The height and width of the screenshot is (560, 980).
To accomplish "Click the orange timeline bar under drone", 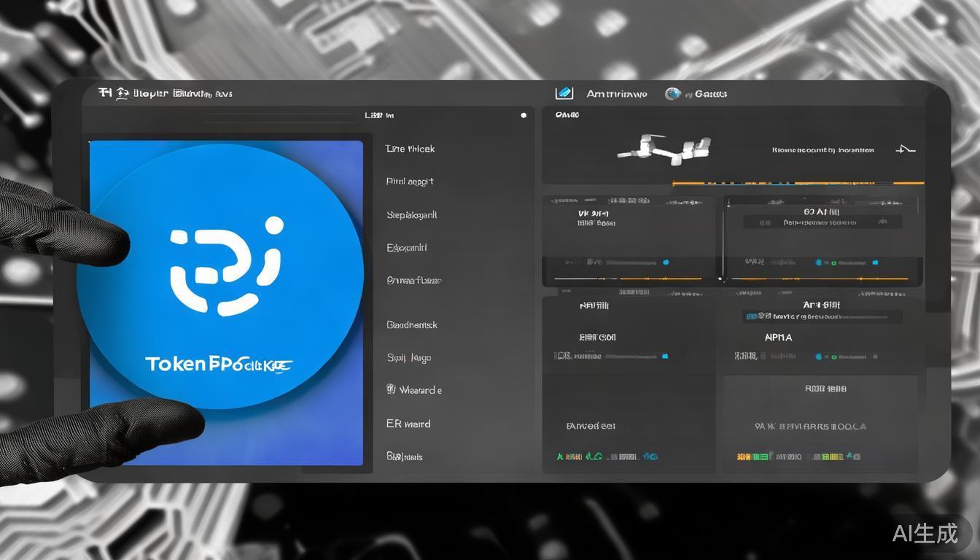I will (798, 183).
